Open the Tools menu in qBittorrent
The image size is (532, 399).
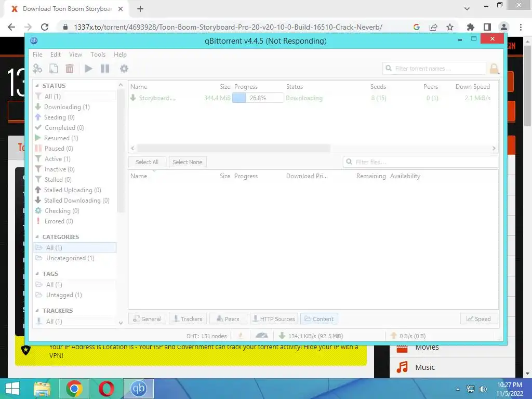coord(98,54)
